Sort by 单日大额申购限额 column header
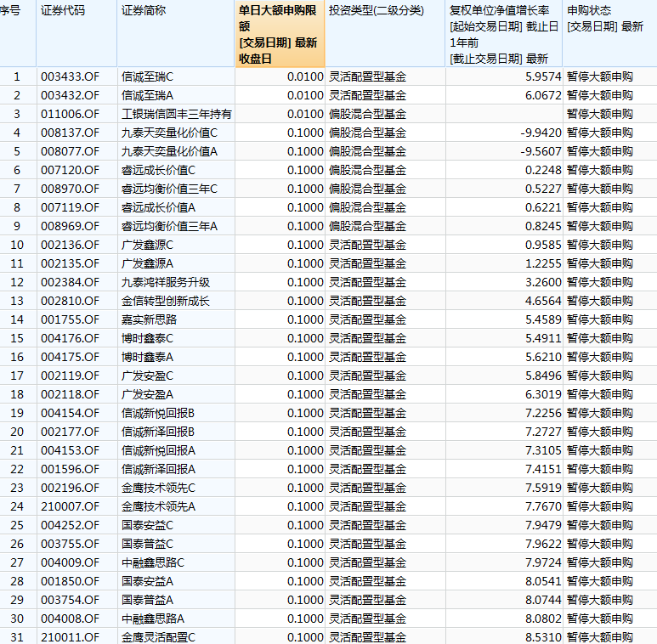657x644 pixels. (x=280, y=34)
